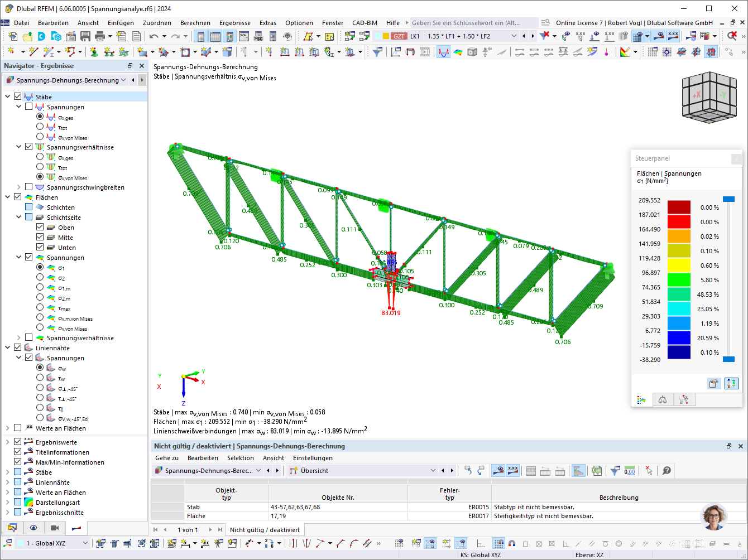Image resolution: width=748 pixels, height=560 pixels.
Task: Toggle member results diagram icon
Action: pos(443,52)
